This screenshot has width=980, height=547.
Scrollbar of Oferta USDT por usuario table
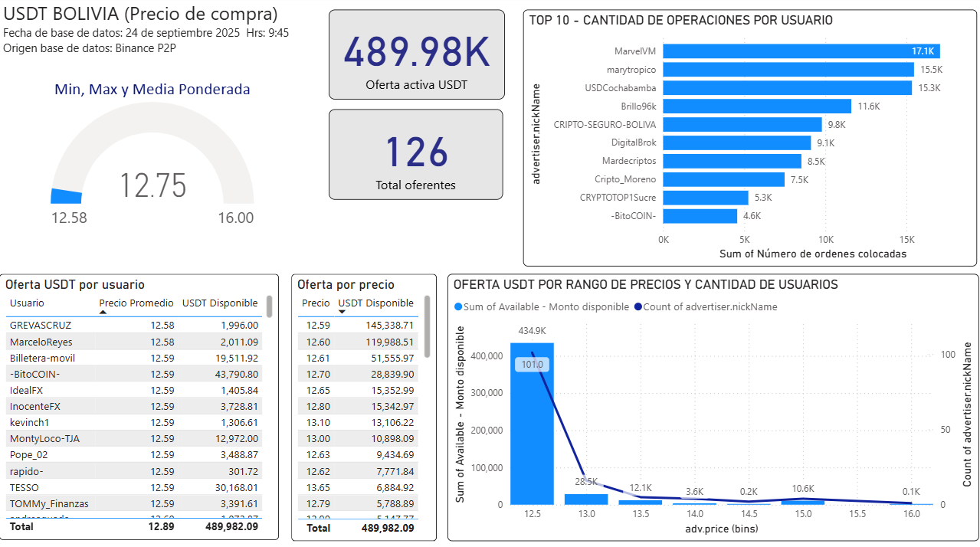click(269, 306)
